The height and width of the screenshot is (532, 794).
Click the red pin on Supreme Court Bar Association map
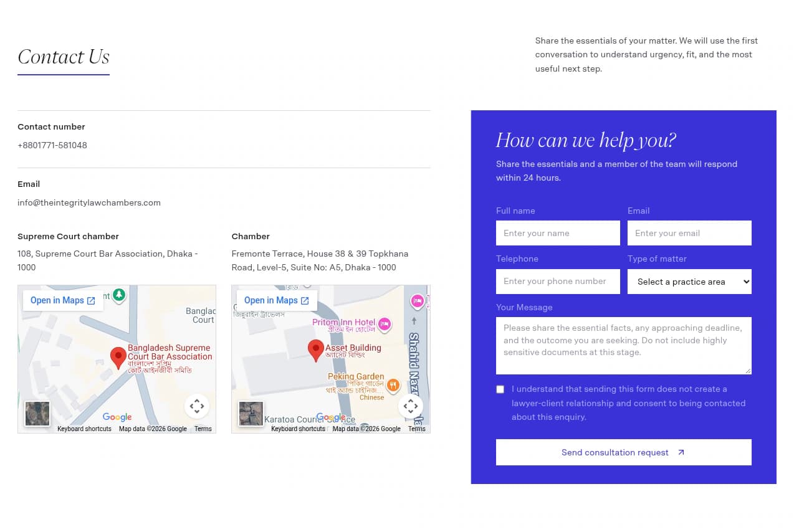pos(118,358)
